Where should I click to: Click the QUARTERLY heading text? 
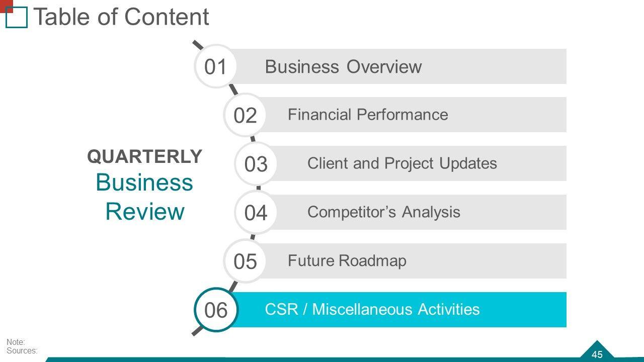(145, 157)
